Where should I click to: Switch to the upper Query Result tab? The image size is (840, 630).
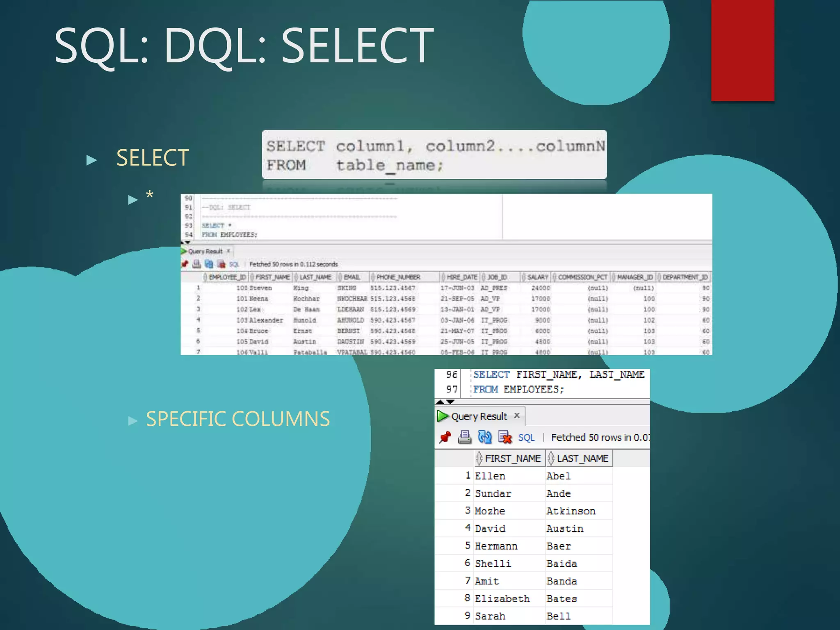click(205, 251)
